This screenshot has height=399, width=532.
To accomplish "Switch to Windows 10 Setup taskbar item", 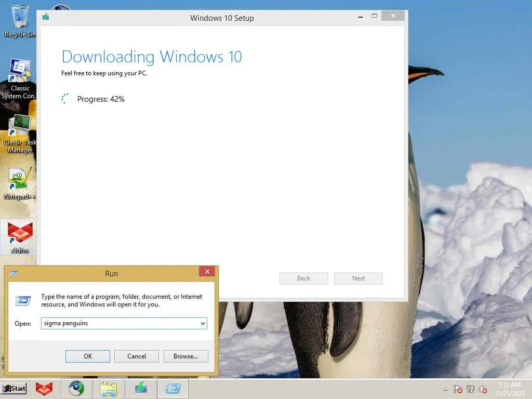I will pos(141,389).
